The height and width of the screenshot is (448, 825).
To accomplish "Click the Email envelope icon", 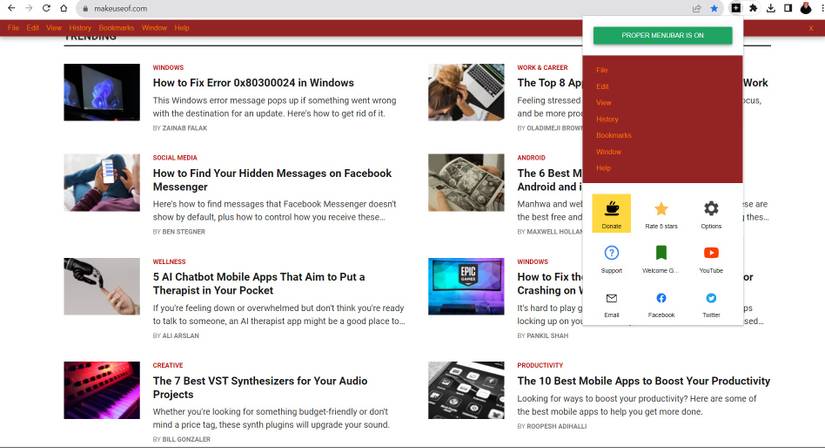I will click(x=611, y=298).
